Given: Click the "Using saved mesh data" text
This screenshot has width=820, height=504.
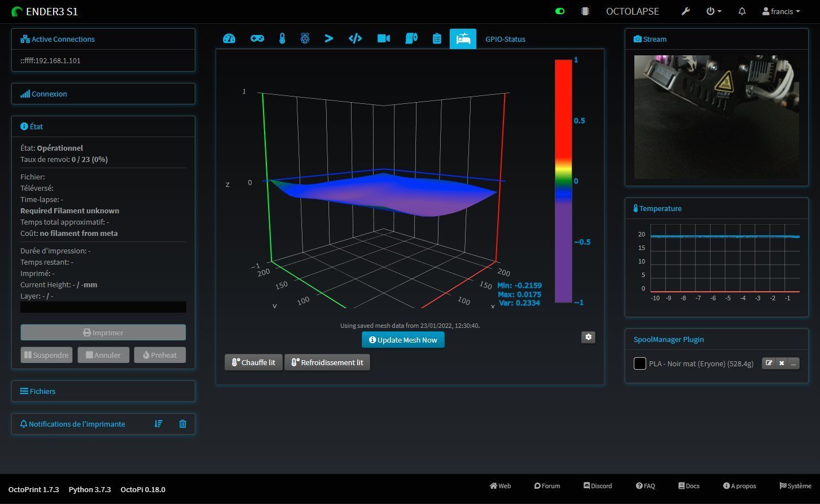Looking at the screenshot, I should (x=410, y=325).
